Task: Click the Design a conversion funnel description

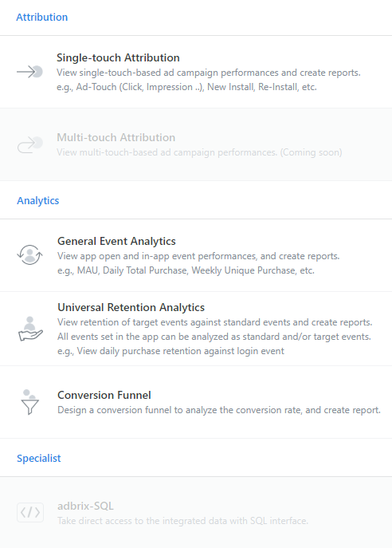Action: click(x=219, y=410)
